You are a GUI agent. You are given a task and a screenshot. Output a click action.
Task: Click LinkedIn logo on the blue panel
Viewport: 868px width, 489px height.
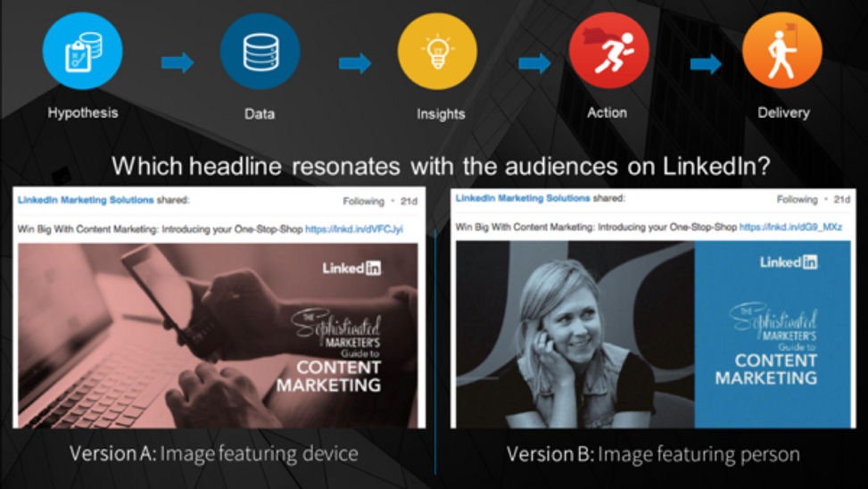pos(789,262)
